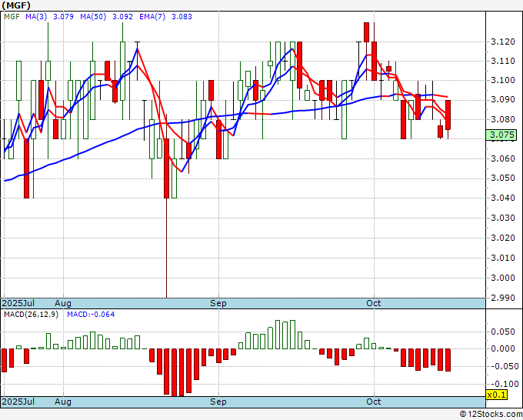Click the 3.020 price axis label
Image resolution: width=523 pixels, height=420 pixels.
[x=503, y=238]
